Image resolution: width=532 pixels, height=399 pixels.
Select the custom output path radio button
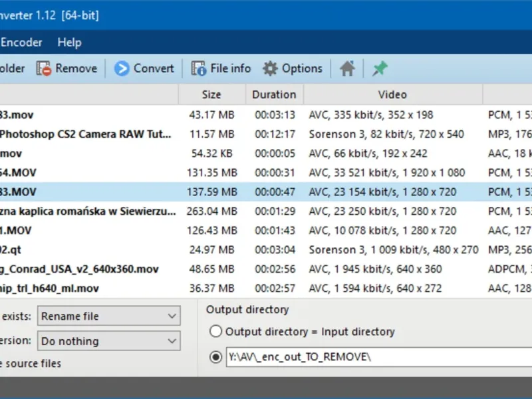(x=215, y=357)
